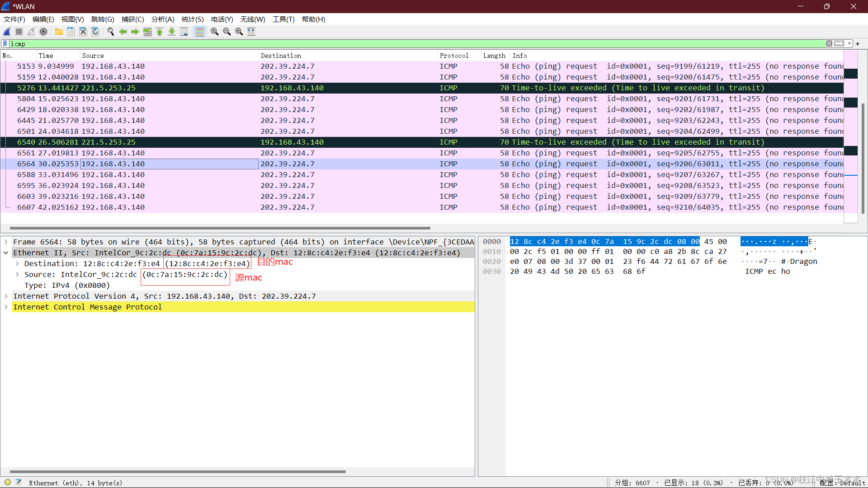
Task: Click the start capture shark fin icon
Action: (x=7, y=32)
